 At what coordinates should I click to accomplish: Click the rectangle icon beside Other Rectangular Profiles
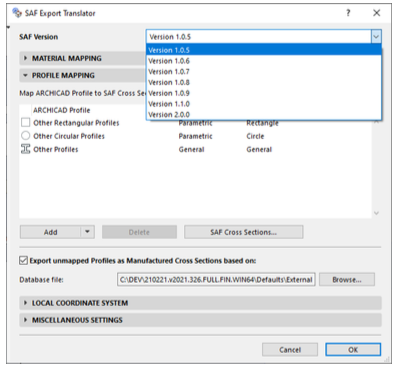pyautogui.click(x=25, y=122)
